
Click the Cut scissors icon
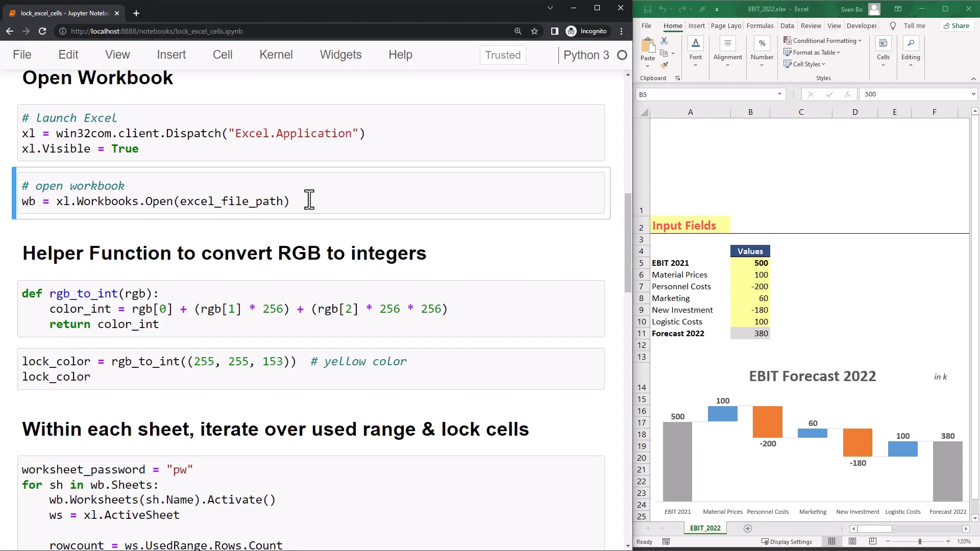coord(664,40)
